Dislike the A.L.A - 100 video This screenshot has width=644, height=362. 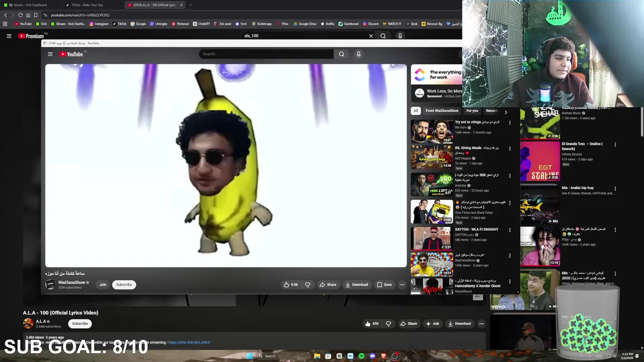pyautogui.click(x=388, y=324)
